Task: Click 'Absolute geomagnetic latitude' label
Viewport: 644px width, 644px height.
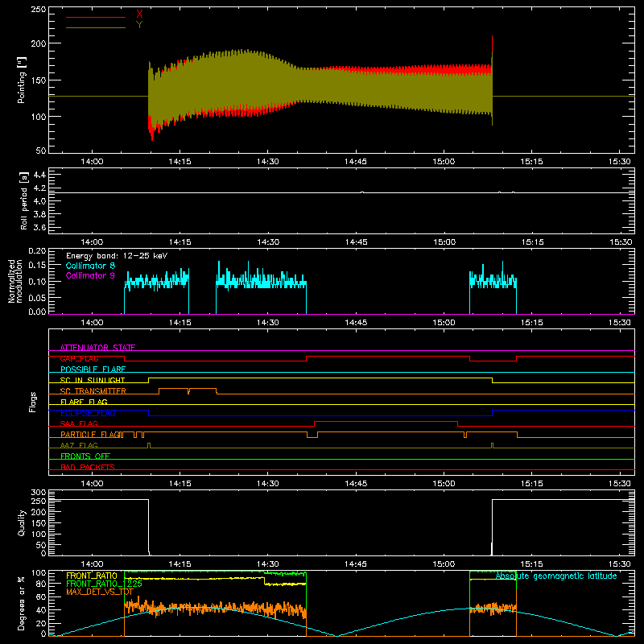Action: pyautogui.click(x=556, y=576)
